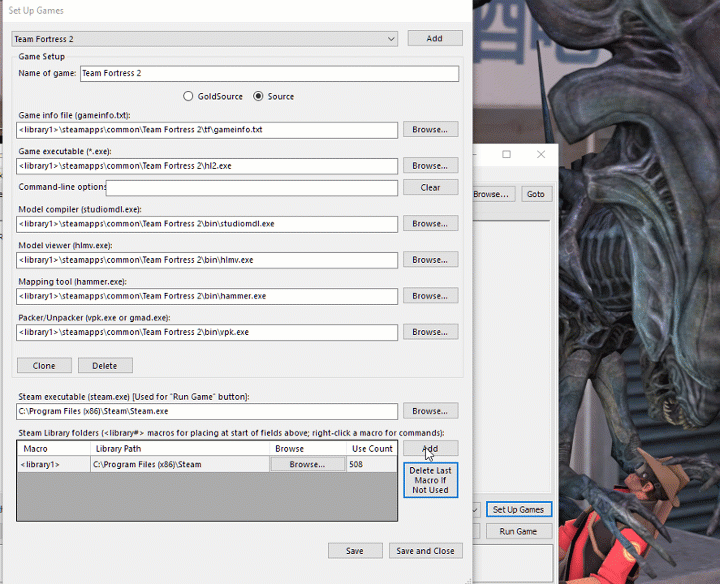Click the hammer.exe mapping tool field
The height and width of the screenshot is (584, 720).
(x=207, y=296)
